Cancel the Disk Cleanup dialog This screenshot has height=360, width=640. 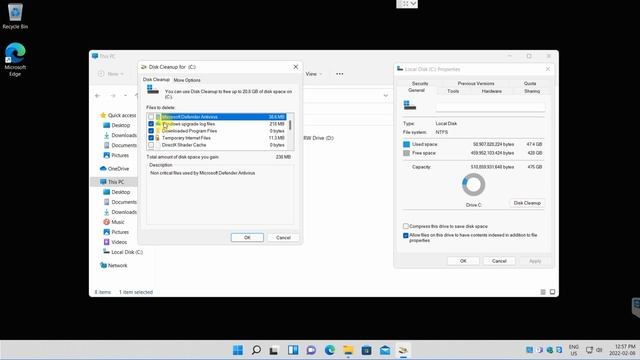pos(283,238)
